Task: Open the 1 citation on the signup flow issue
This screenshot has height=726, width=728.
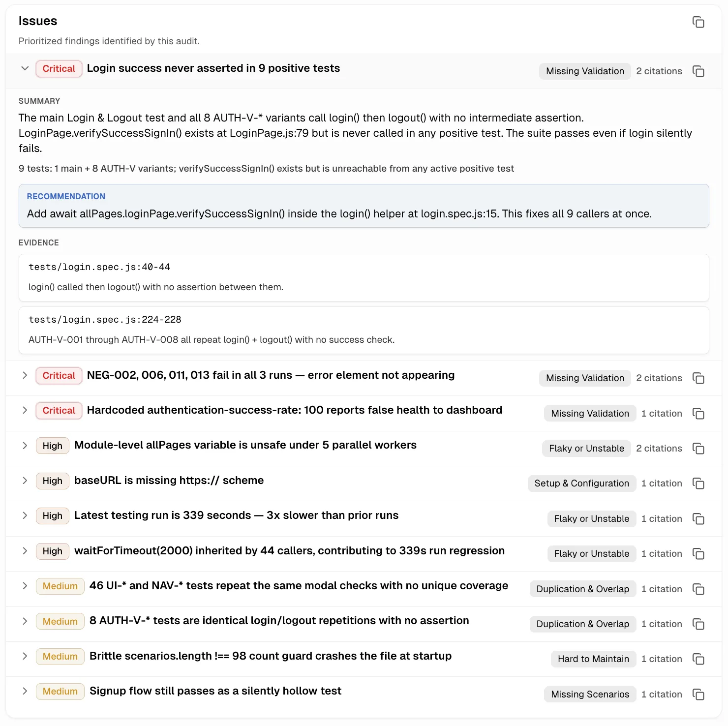Action: (x=661, y=694)
